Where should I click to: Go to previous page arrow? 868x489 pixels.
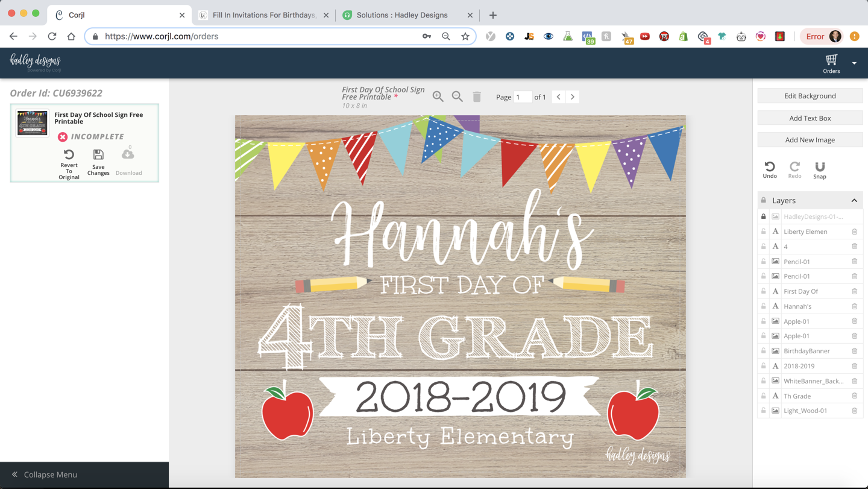coord(559,96)
